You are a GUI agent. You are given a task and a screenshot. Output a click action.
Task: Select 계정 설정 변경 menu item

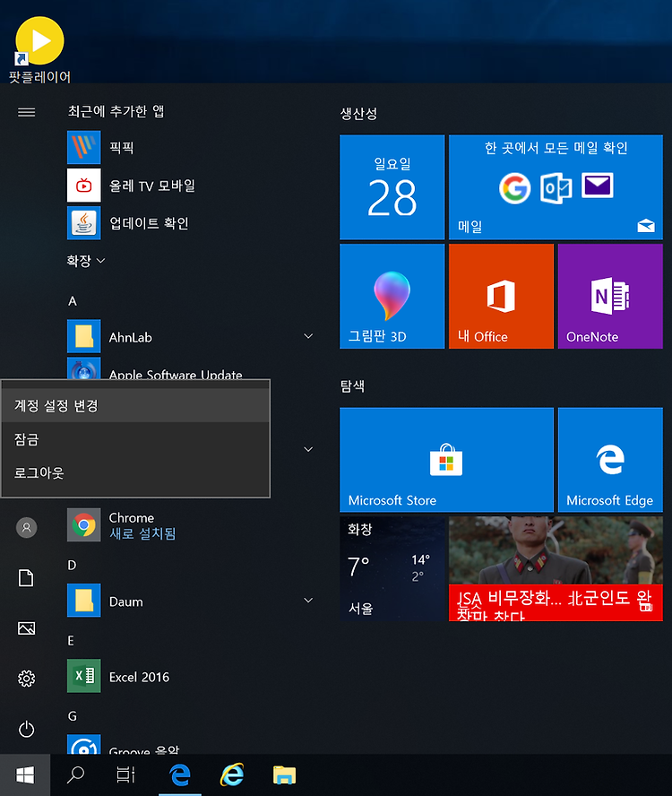click(x=135, y=405)
